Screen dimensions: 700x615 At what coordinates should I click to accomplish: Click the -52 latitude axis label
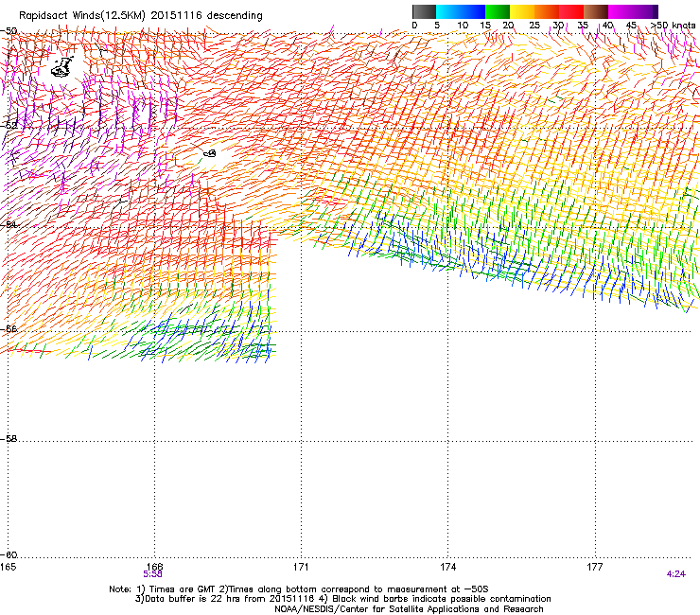pyautogui.click(x=9, y=126)
